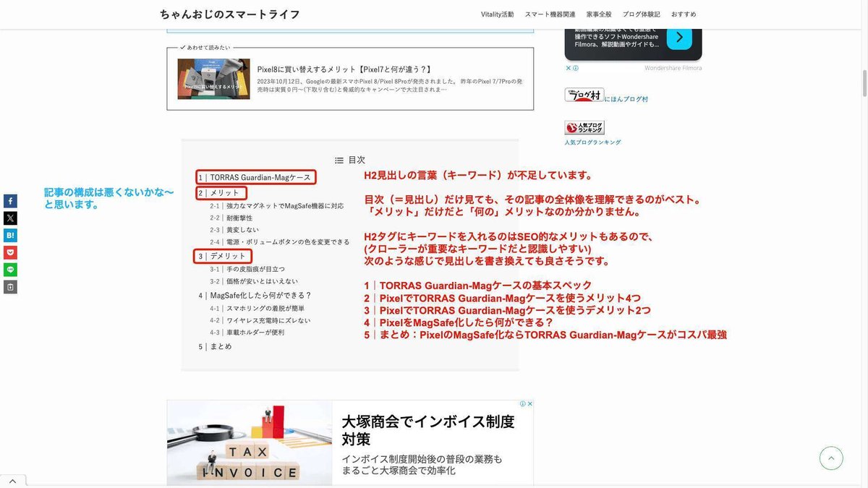
Task: Click the にほんブログ村 text link
Action: [626, 99]
